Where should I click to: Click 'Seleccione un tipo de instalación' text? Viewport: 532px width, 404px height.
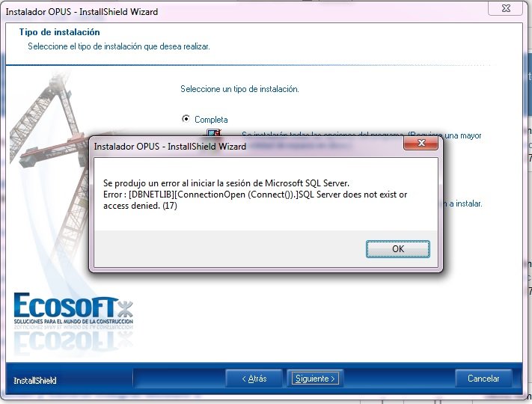click(239, 89)
